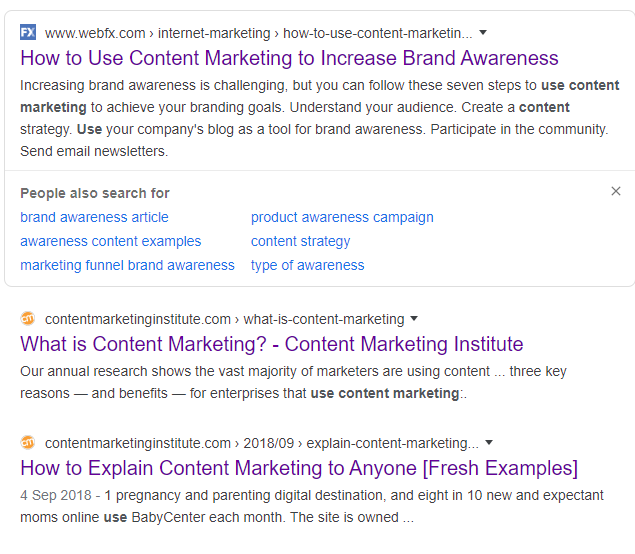Open How to Use Content Marketing result
The height and width of the screenshot is (554, 635).
click(x=289, y=57)
